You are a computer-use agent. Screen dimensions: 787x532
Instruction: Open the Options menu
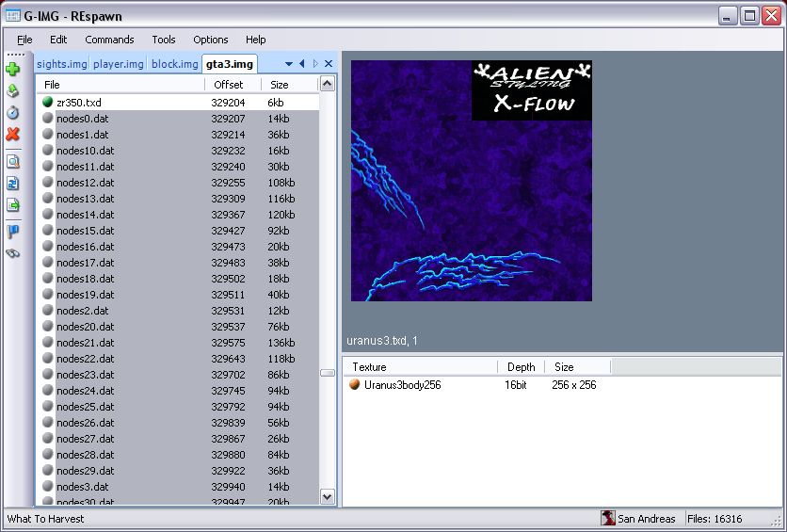211,40
